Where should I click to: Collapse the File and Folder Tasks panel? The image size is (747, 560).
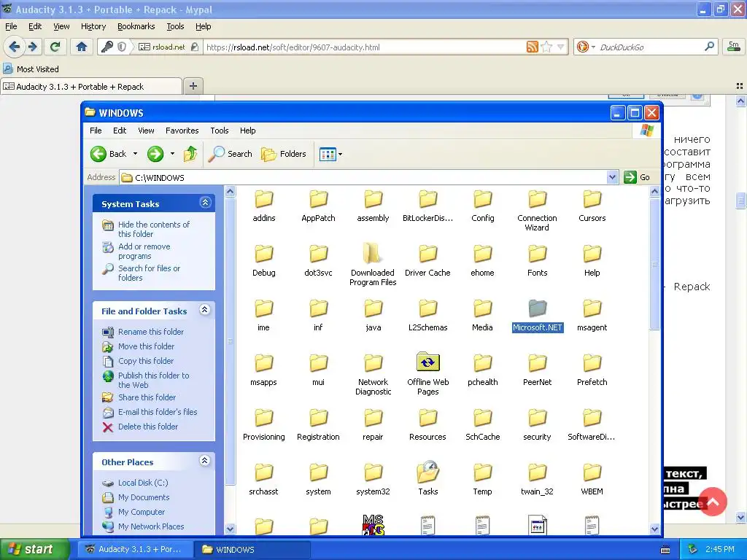tap(205, 310)
